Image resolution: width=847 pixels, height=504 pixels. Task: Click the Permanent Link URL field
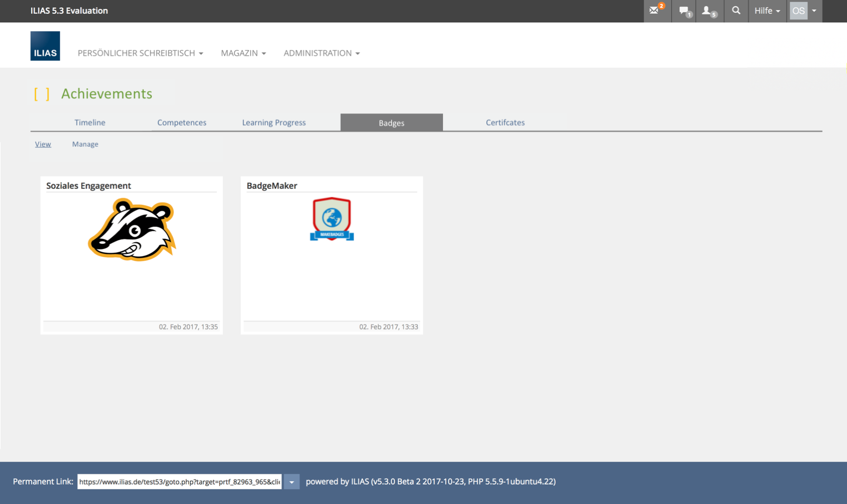(179, 482)
